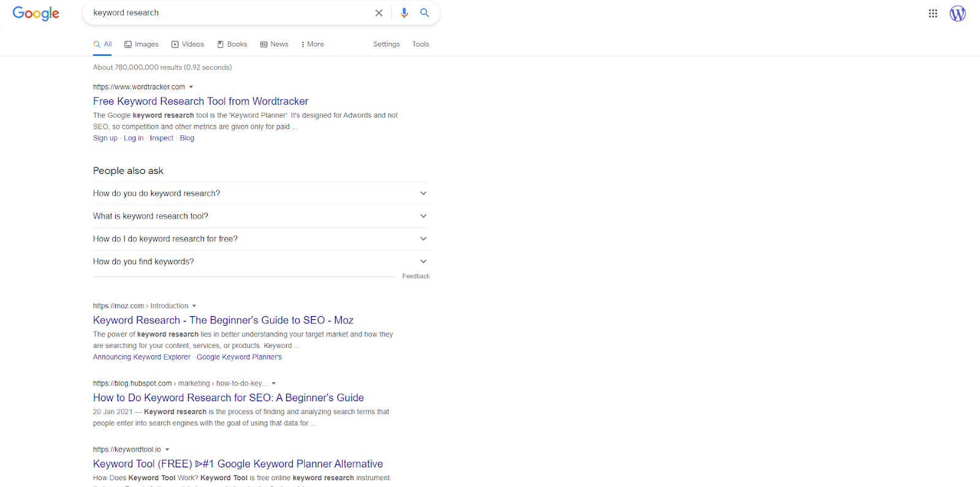Click the Feedback link below People also ask
The width and height of the screenshot is (980, 487).
tap(416, 276)
